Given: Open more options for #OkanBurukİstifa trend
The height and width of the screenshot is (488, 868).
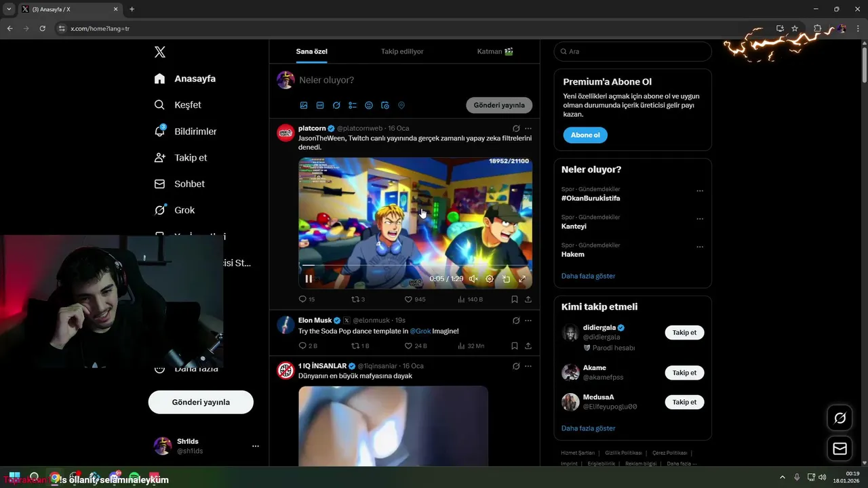Looking at the screenshot, I should [700, 191].
